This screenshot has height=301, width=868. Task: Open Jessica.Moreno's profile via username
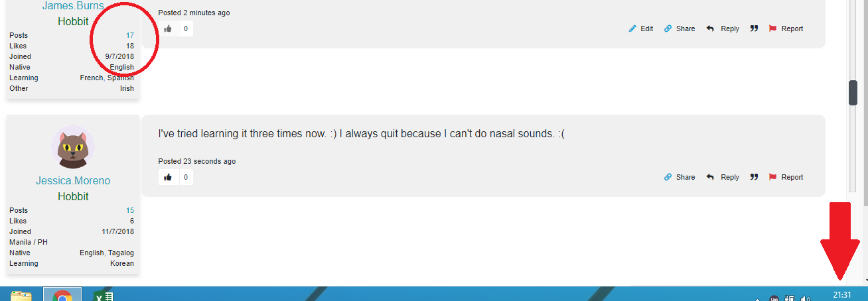(73, 181)
